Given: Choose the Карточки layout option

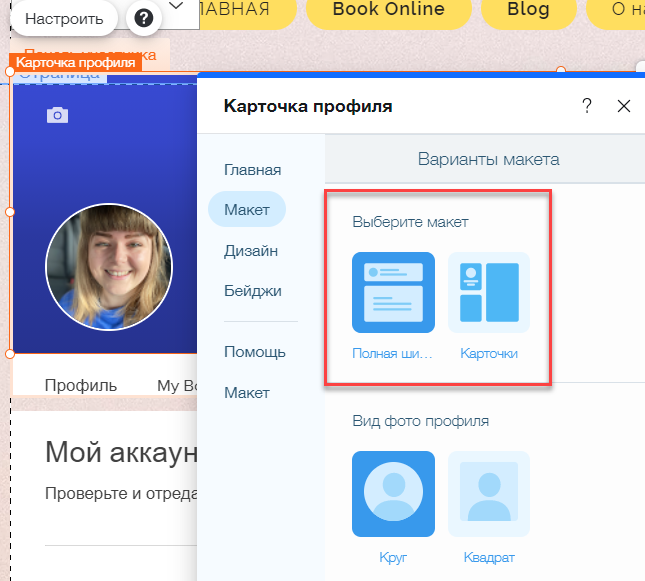Looking at the screenshot, I should click(x=489, y=293).
